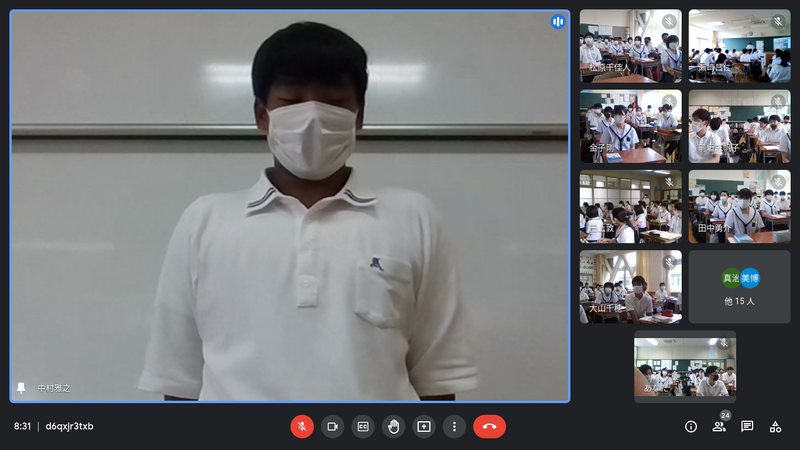Select the 松原千佳人 video thumbnail
The height and width of the screenshot is (450, 800).
point(630,46)
